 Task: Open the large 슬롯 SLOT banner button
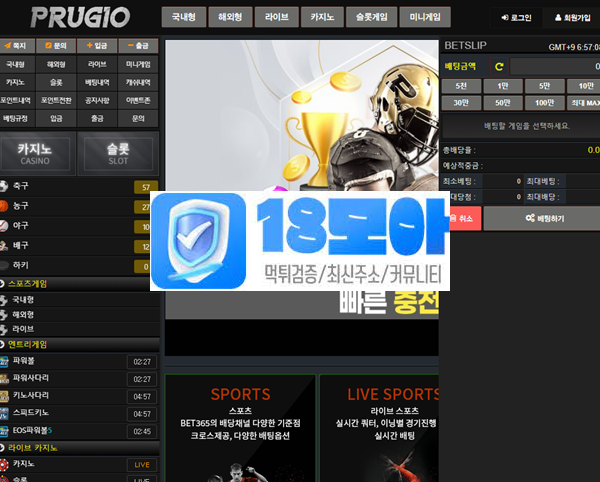[118, 153]
